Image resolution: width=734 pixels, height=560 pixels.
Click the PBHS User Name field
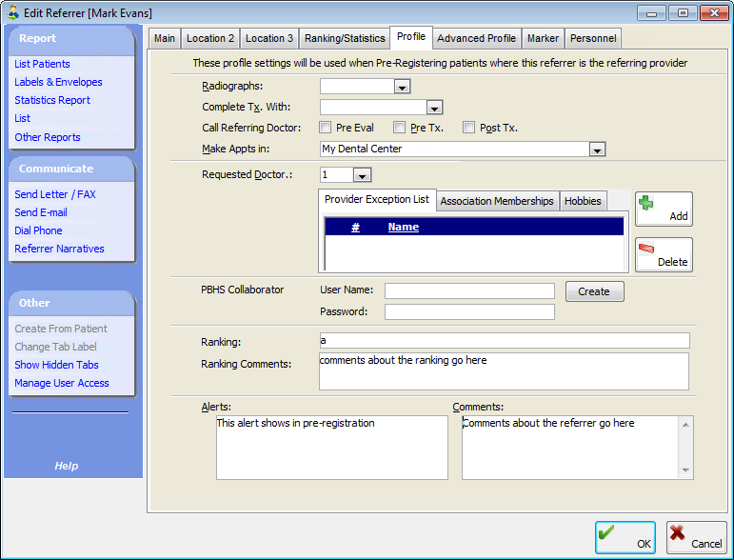click(468, 291)
